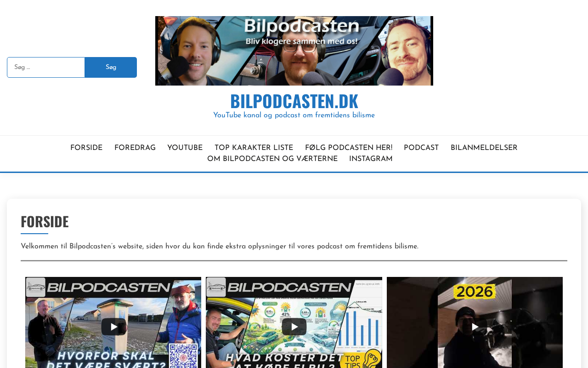
Task: Open the Bilpodcasten header banner image
Action: [x=294, y=51]
